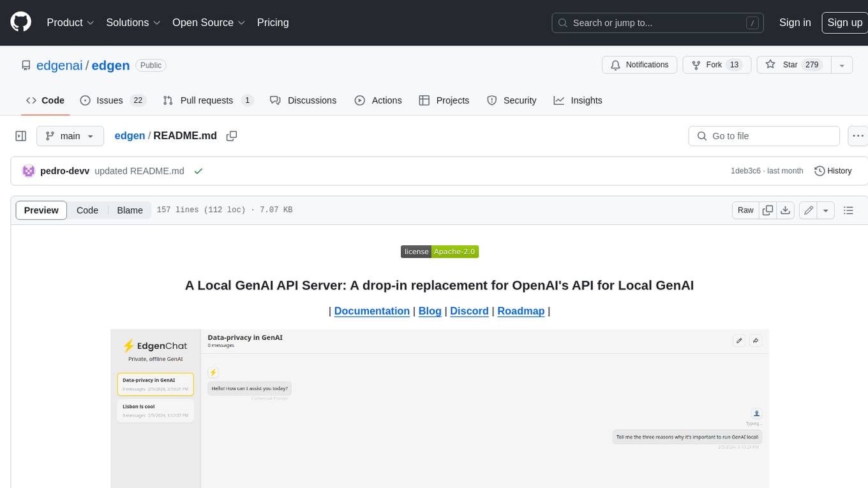The image size is (868, 488).
Task: Open the EdgenChat screenshot image
Action: point(440,409)
